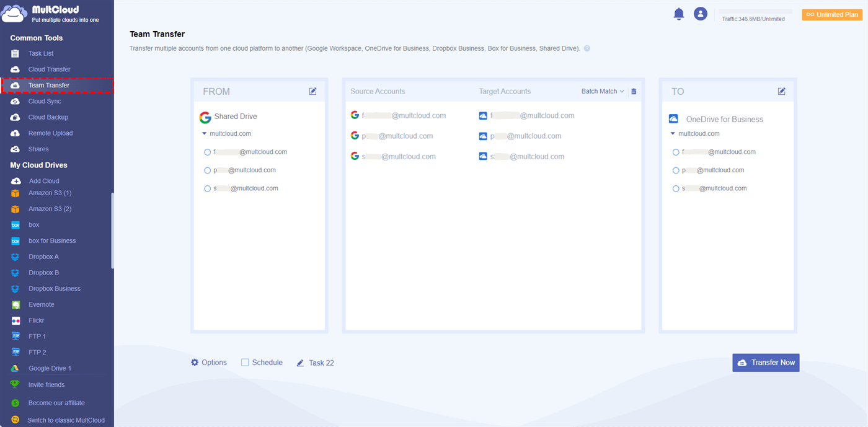Open Cloud Transfer in sidebar
Image resolution: width=868 pixels, height=427 pixels.
[x=50, y=69]
